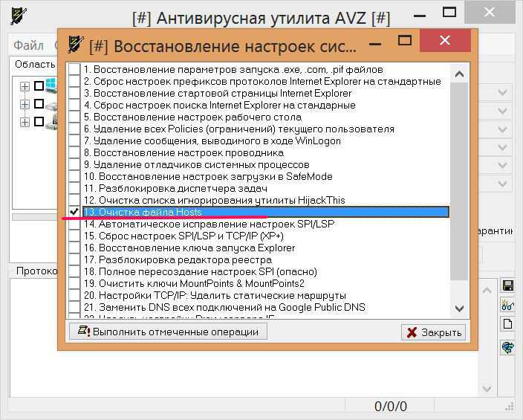Viewport: 523px width, 420px height.
Task: Click the operations list vertical scrollbar thumb
Action: [459, 181]
